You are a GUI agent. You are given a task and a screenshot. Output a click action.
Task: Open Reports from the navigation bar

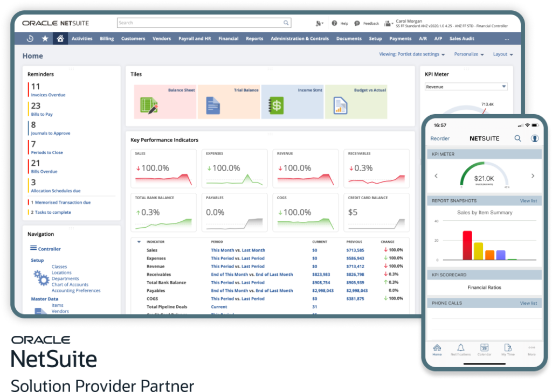(x=254, y=38)
